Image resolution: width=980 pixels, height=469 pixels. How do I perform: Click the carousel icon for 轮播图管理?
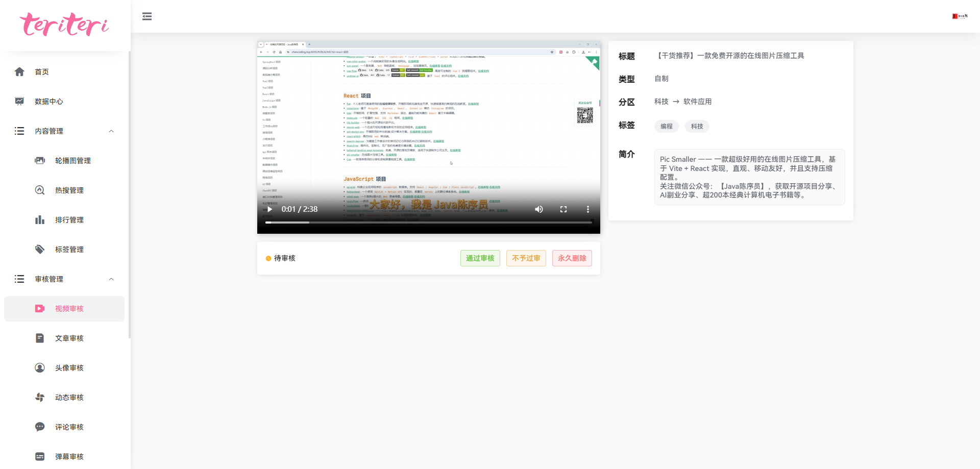(x=40, y=161)
